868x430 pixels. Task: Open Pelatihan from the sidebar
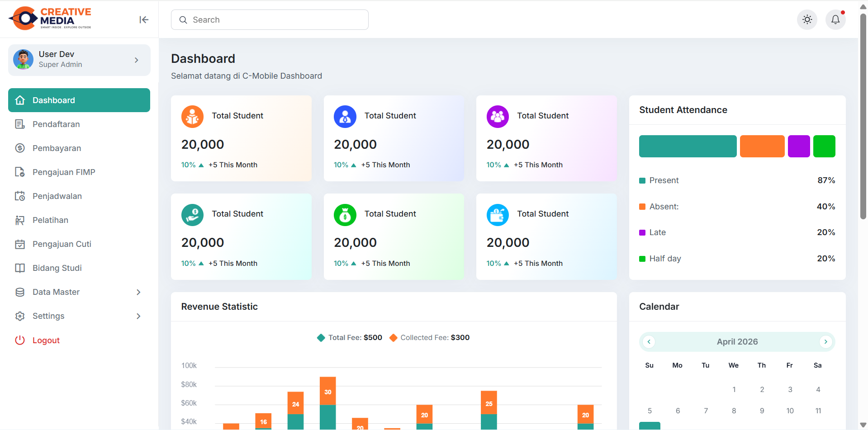coord(79,220)
